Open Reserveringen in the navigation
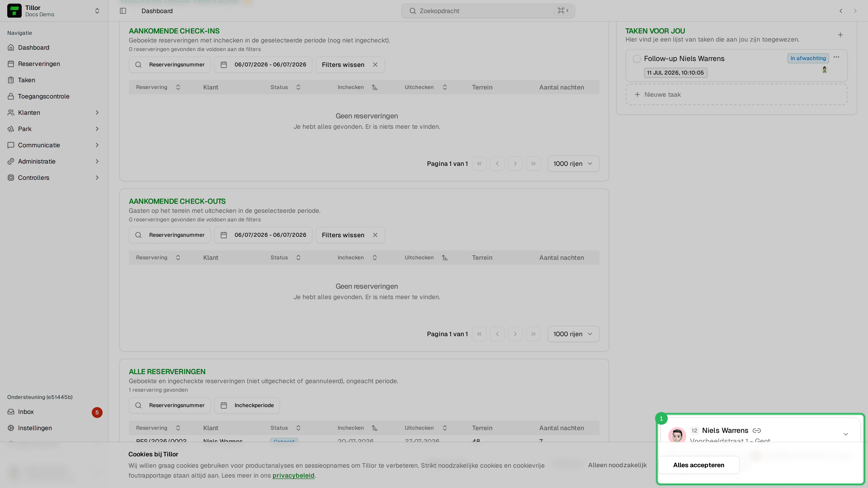 coord(54,64)
